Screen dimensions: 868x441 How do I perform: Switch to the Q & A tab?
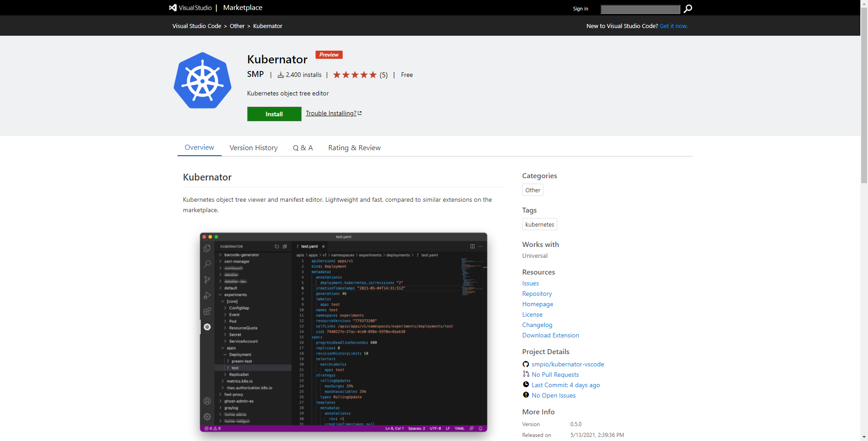pyautogui.click(x=303, y=148)
